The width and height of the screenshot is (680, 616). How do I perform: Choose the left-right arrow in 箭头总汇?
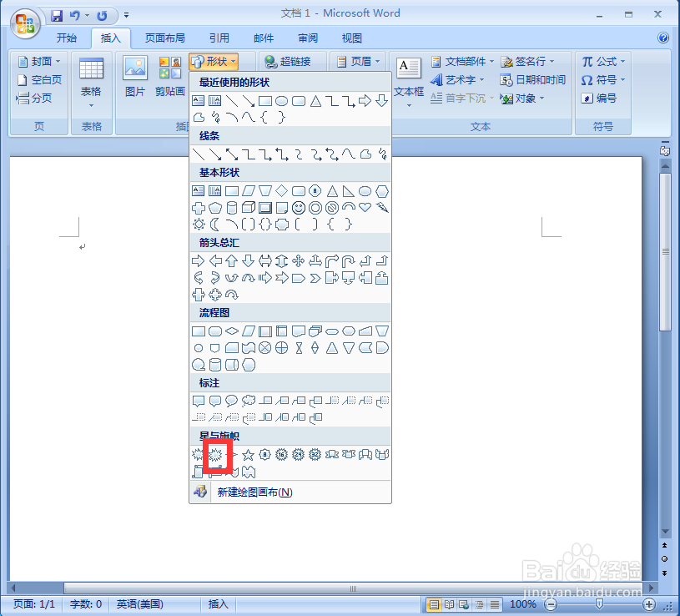pos(265,261)
